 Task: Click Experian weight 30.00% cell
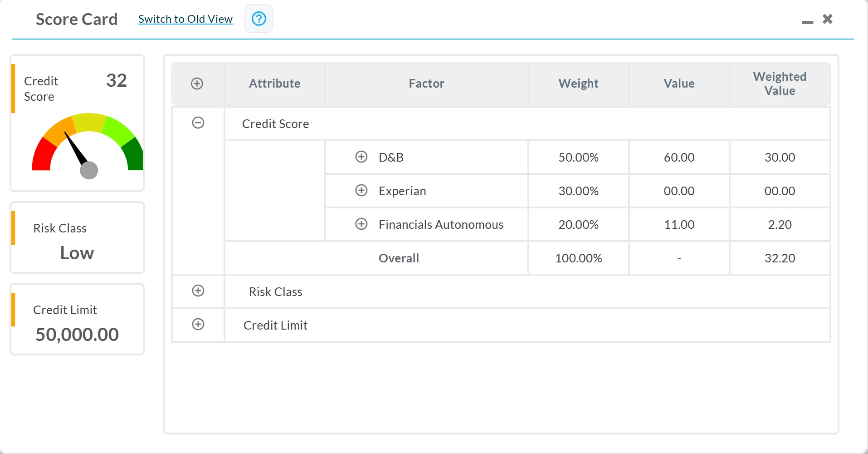[578, 191]
